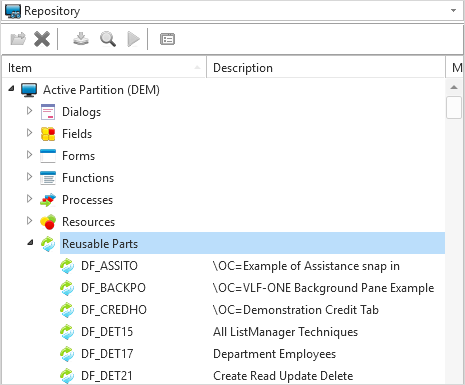
Task: Click the Resources colored balls icon
Action: (x=48, y=222)
